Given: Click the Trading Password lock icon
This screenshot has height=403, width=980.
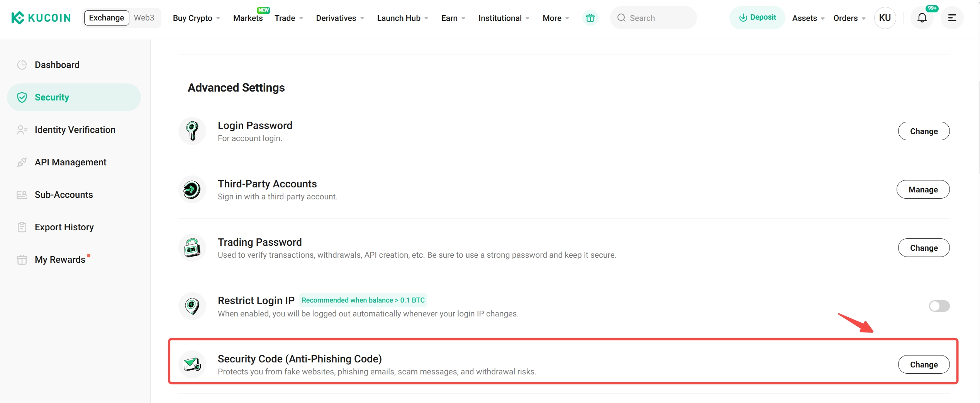Looking at the screenshot, I should tap(192, 248).
